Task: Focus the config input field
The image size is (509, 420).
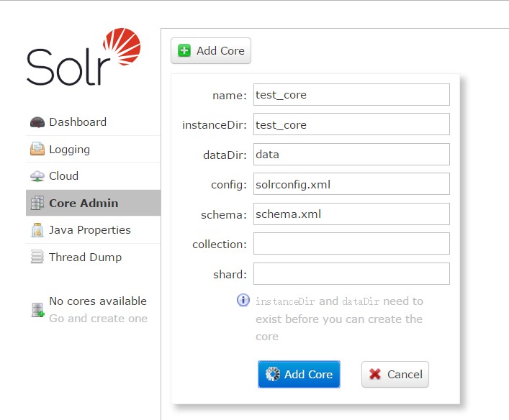Action: 351,184
